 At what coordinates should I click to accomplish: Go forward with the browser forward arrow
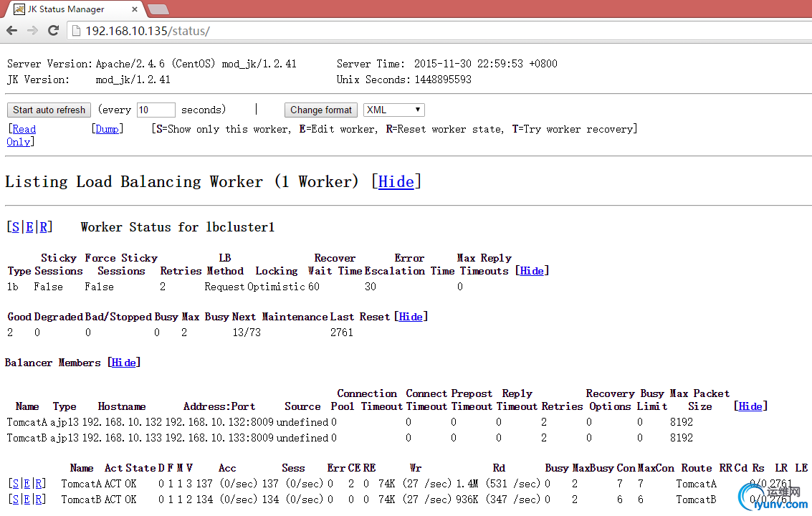(33, 31)
